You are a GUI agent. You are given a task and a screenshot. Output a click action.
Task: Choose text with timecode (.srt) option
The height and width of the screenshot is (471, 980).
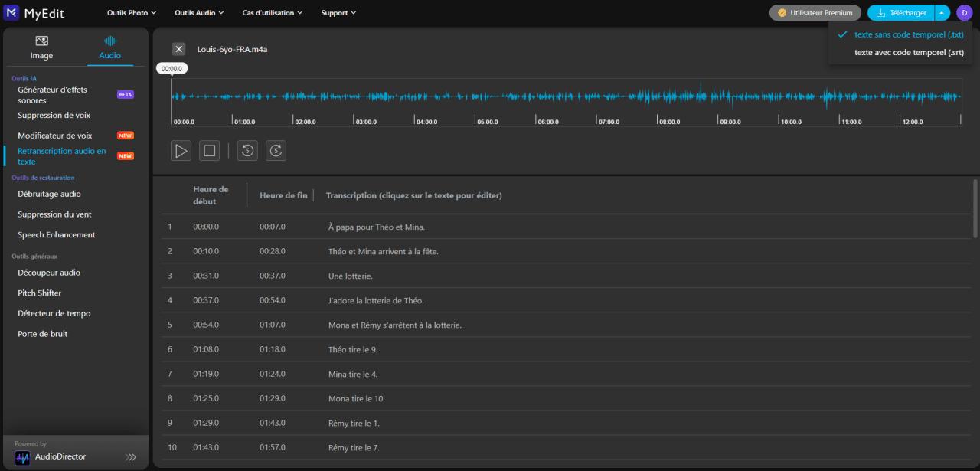[908, 53]
